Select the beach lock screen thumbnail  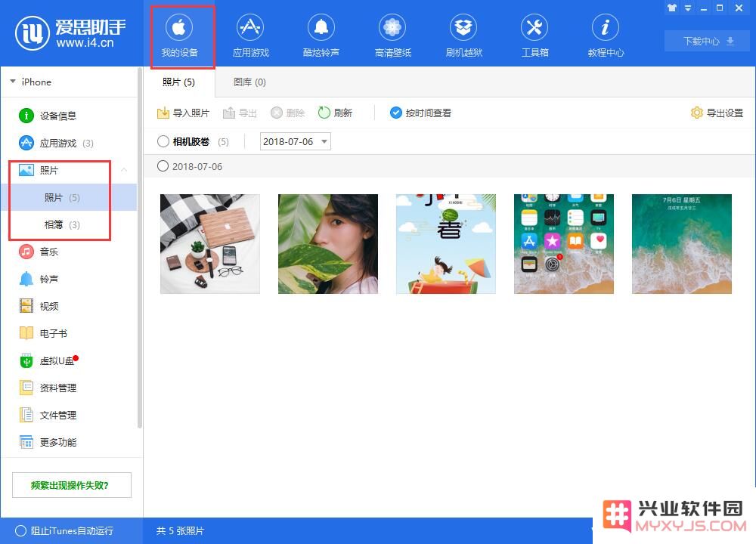682,244
